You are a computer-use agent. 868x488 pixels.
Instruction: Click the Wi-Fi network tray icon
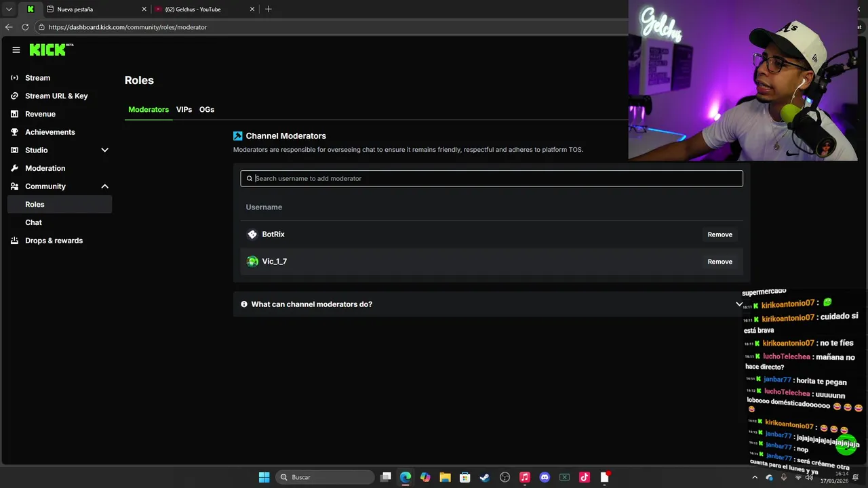tap(798, 477)
